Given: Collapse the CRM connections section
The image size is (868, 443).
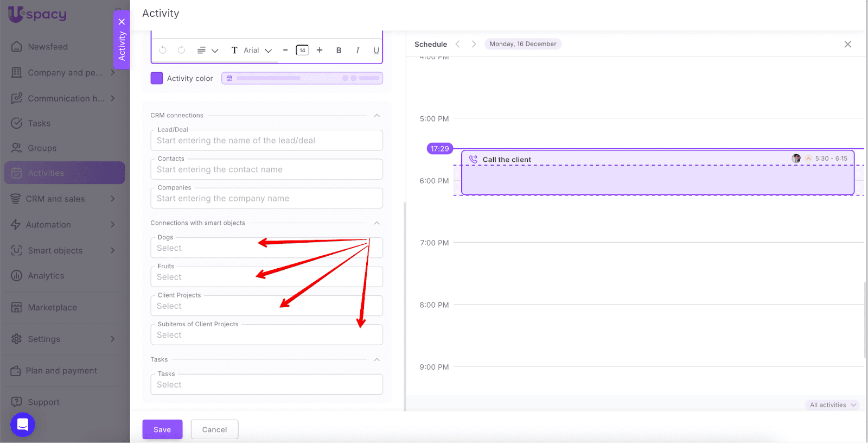Looking at the screenshot, I should [376, 116].
